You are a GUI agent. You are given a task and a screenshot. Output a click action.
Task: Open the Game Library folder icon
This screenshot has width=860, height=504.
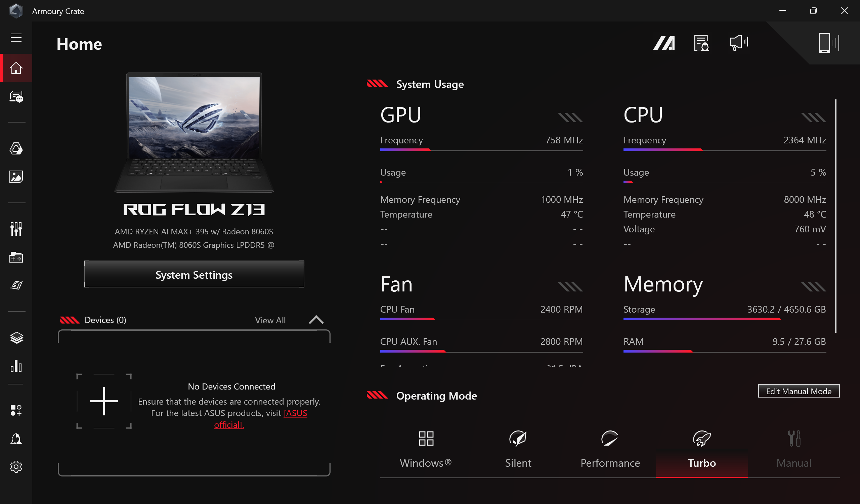click(x=16, y=257)
